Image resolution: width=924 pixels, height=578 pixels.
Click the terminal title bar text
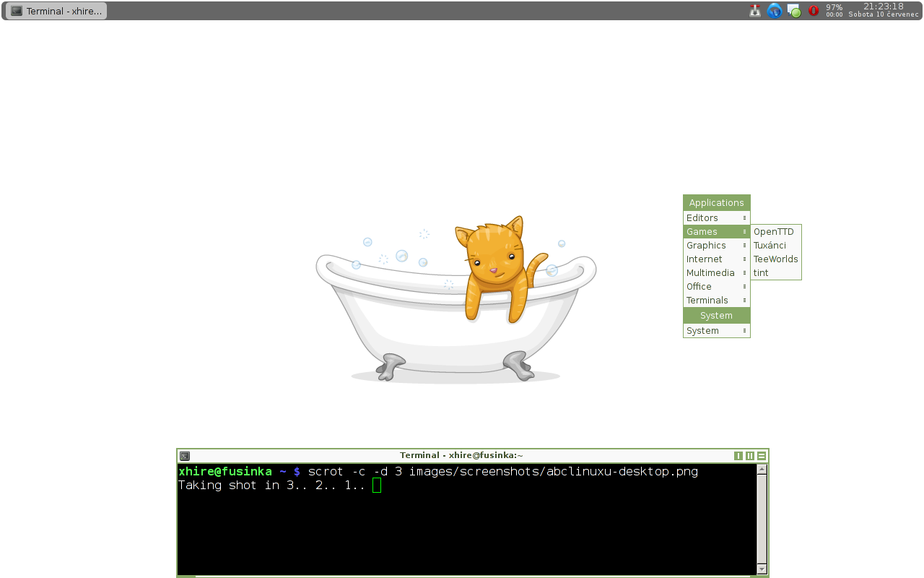pyautogui.click(x=461, y=455)
